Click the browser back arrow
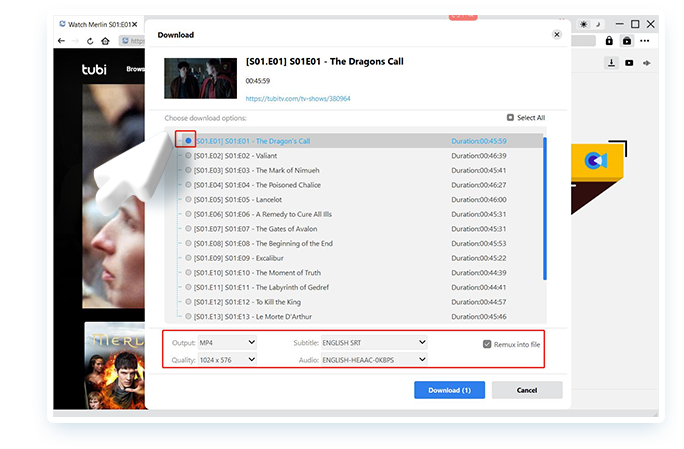 point(62,41)
